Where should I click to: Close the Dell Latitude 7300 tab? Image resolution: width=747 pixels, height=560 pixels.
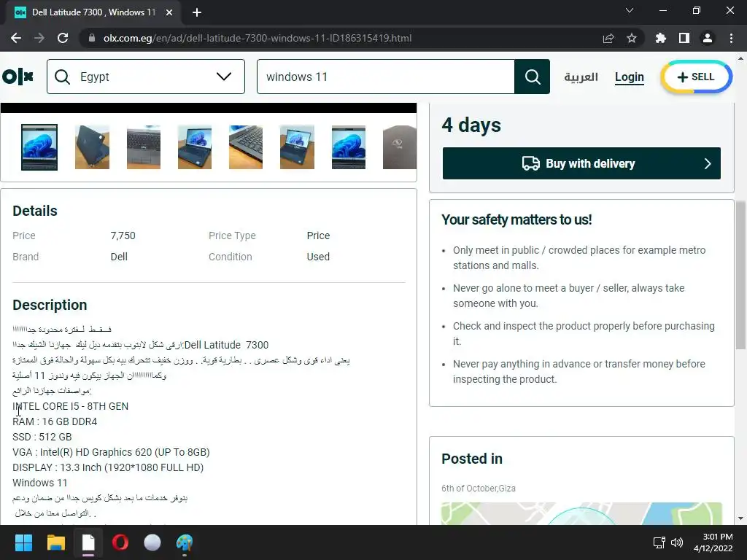point(169,12)
